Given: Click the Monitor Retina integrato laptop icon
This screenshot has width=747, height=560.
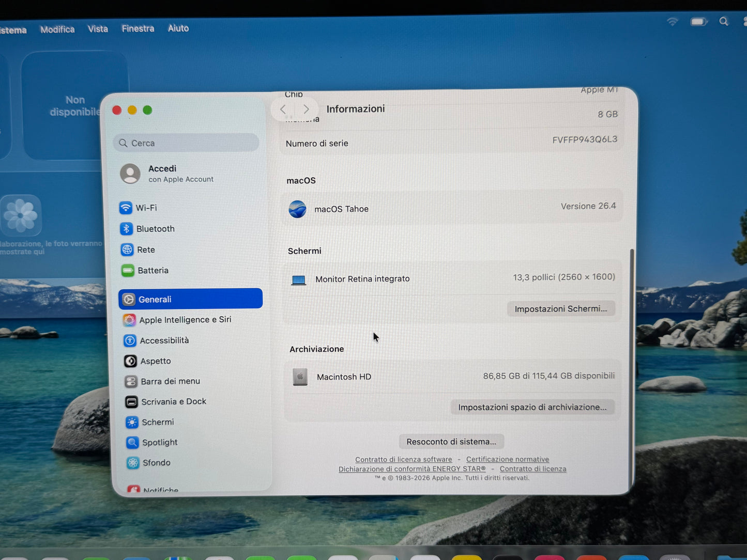Looking at the screenshot, I should coord(299,280).
